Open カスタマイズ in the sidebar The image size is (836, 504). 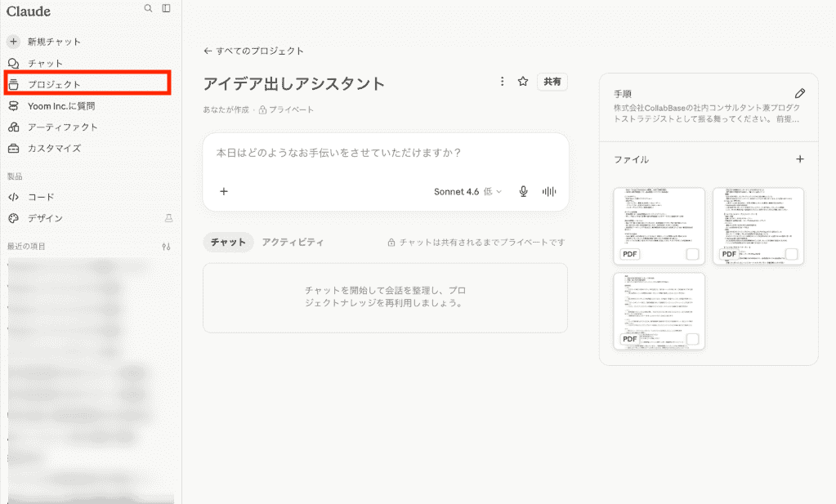[x=45, y=149]
